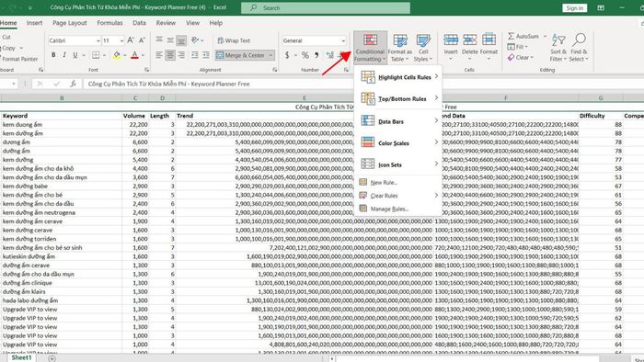Open Font dialog launcher
Image resolution: width=644 pixels, height=362 pixels.
(146, 70)
